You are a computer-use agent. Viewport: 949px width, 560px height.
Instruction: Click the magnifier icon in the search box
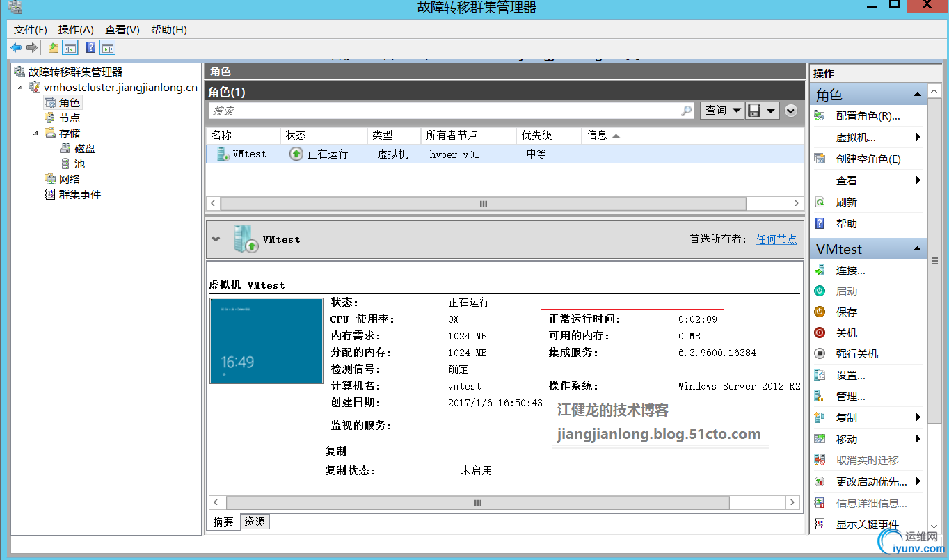click(x=687, y=111)
